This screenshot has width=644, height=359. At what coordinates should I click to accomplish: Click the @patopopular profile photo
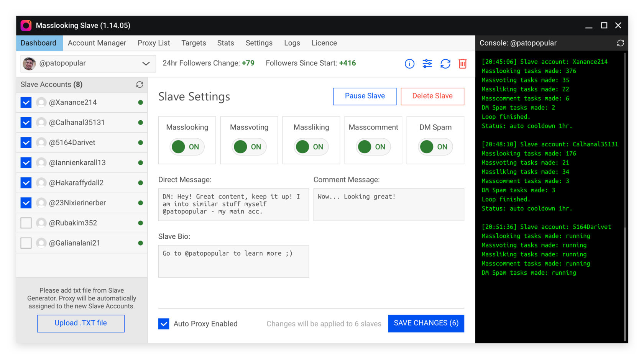point(29,64)
